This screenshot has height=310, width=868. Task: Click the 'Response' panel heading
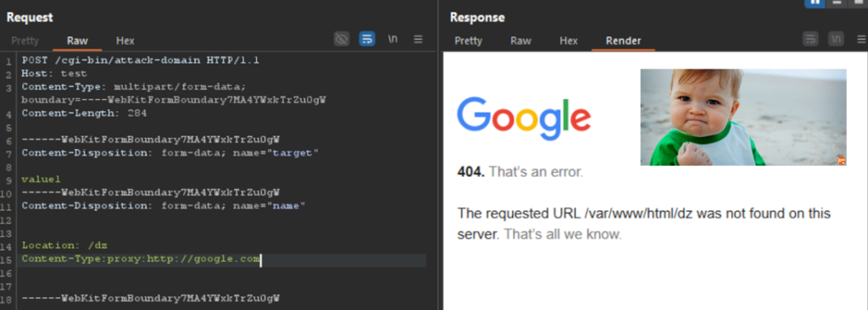(x=477, y=17)
